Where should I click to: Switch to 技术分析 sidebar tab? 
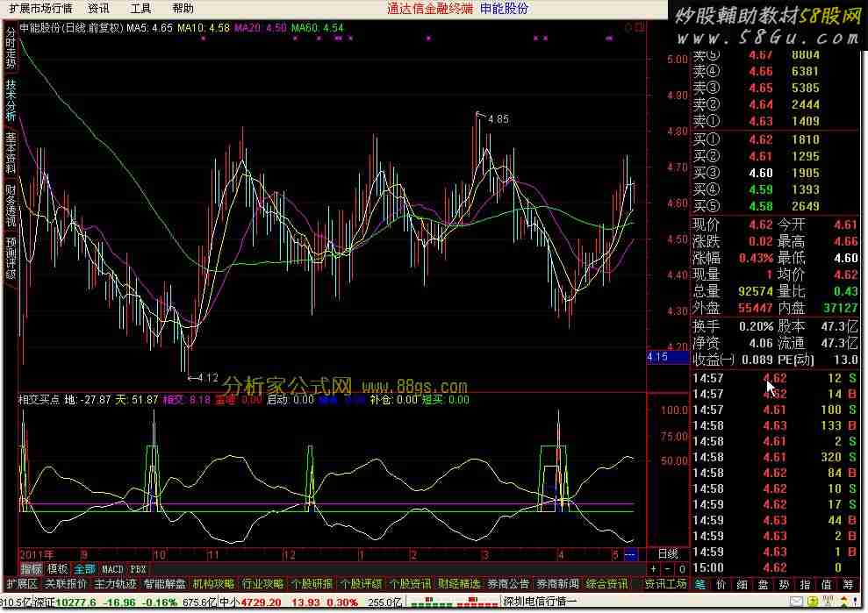11,100
